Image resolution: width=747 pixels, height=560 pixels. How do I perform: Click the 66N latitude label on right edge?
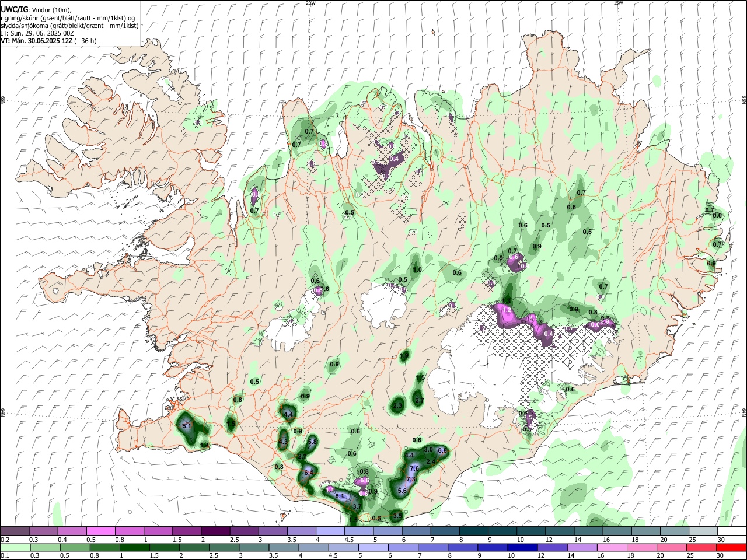point(744,101)
